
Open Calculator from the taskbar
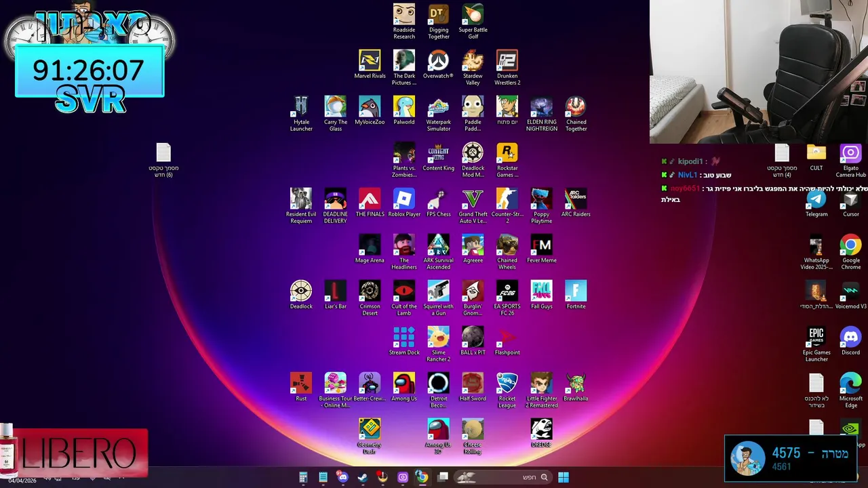303,477
